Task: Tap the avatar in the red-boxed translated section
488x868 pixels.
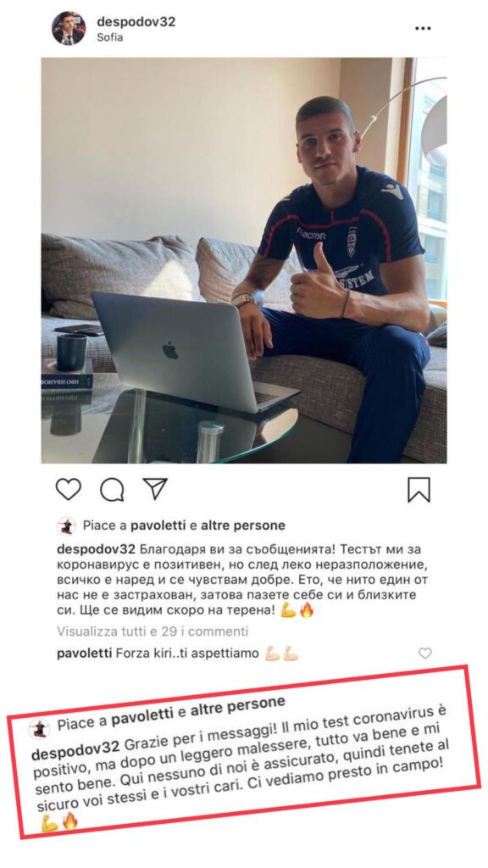Action: click(x=39, y=729)
